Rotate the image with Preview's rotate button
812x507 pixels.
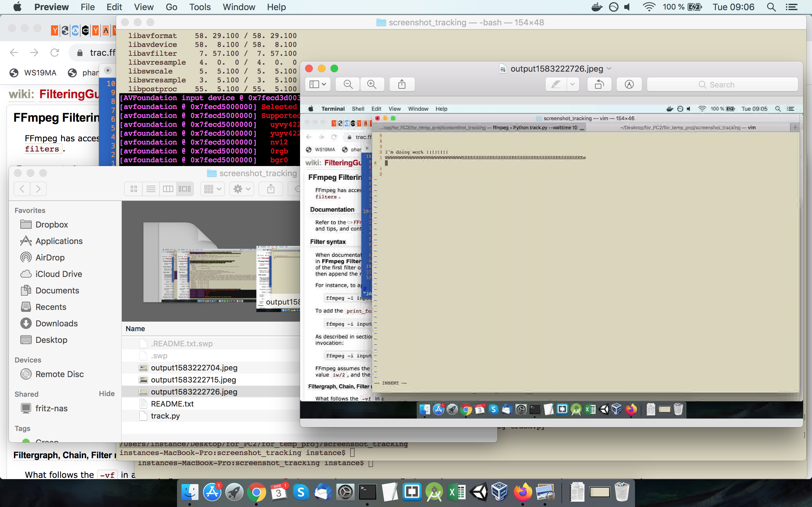pos(599,85)
